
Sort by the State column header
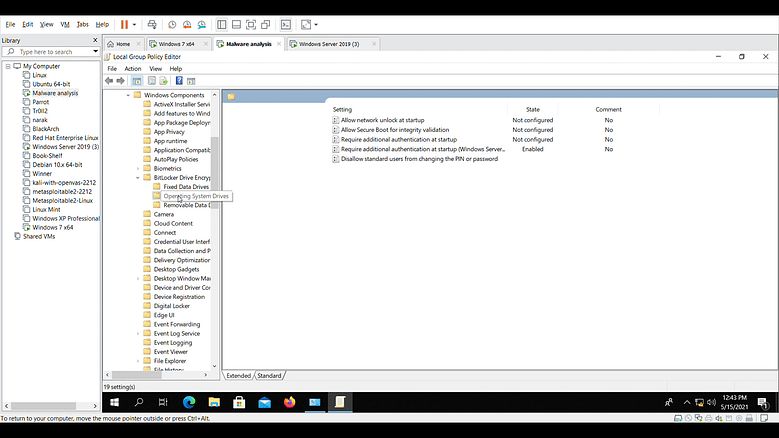[533, 109]
